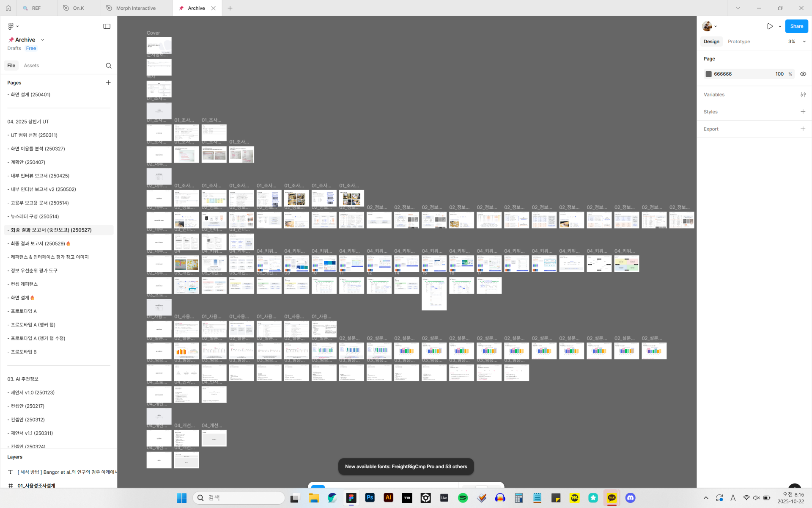Add a new page with plus icon
The height and width of the screenshot is (508, 812).
tap(108, 83)
